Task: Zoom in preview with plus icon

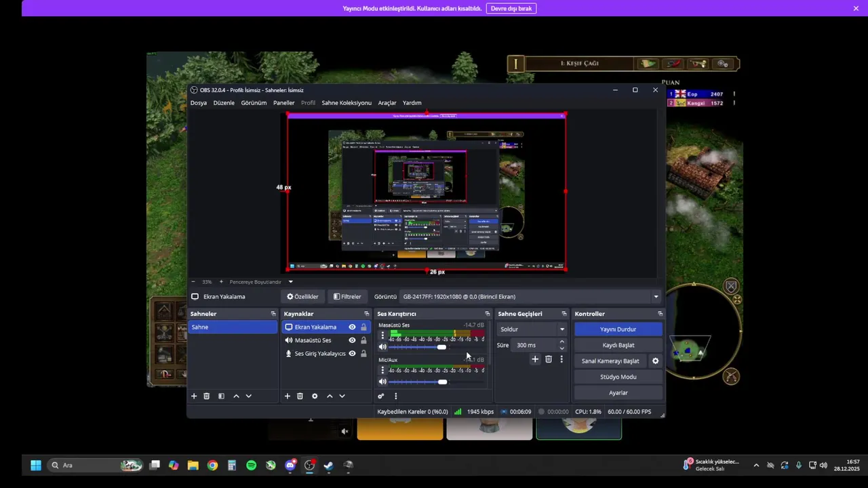Action: click(221, 282)
